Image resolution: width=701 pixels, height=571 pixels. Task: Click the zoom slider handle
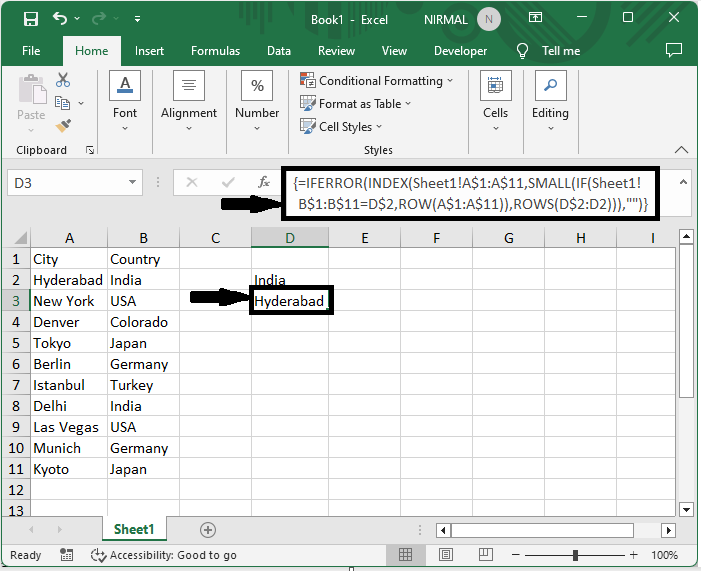[575, 555]
